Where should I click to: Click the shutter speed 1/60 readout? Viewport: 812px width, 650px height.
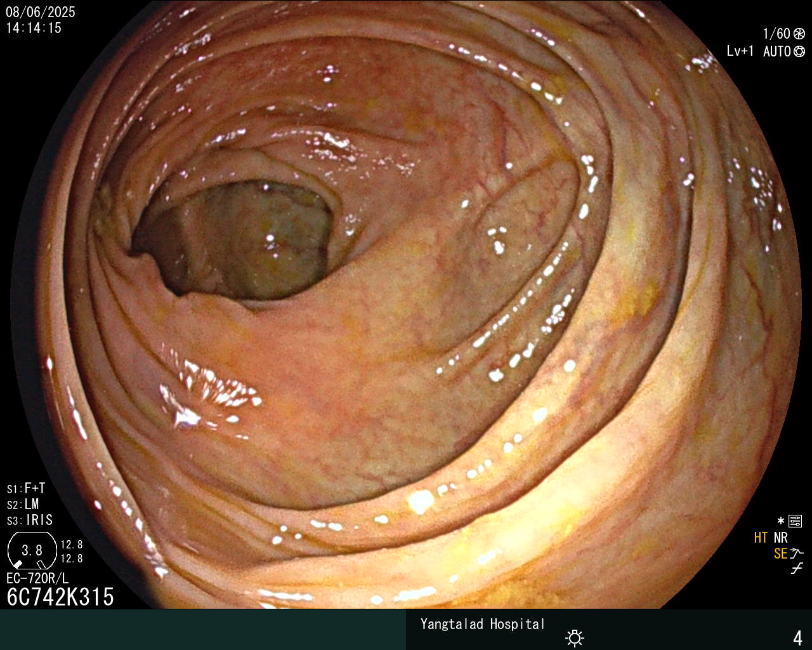pos(776,34)
